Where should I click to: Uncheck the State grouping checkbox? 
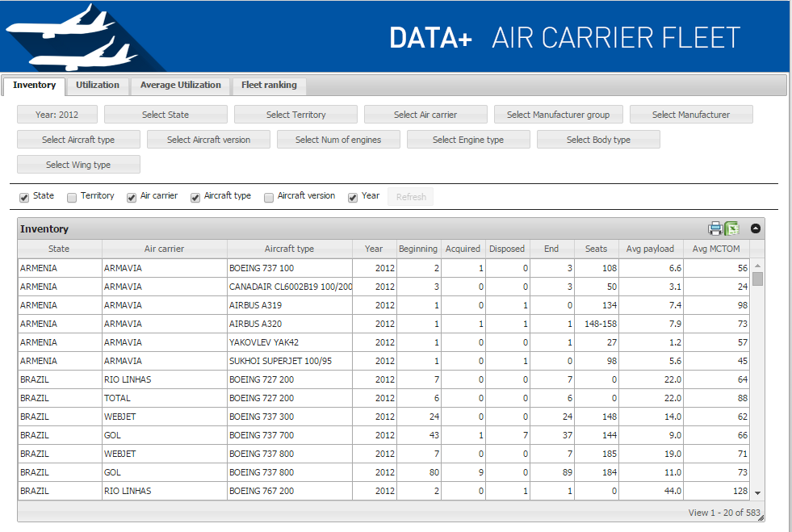click(24, 197)
